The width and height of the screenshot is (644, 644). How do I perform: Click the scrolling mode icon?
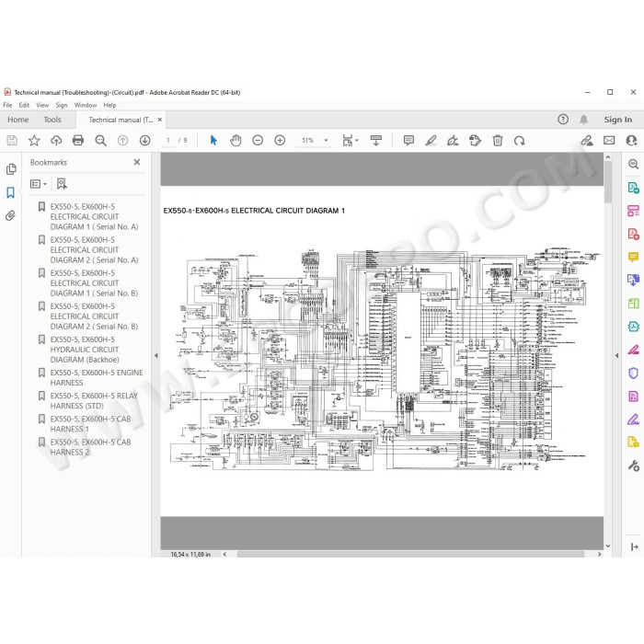pos(375,141)
